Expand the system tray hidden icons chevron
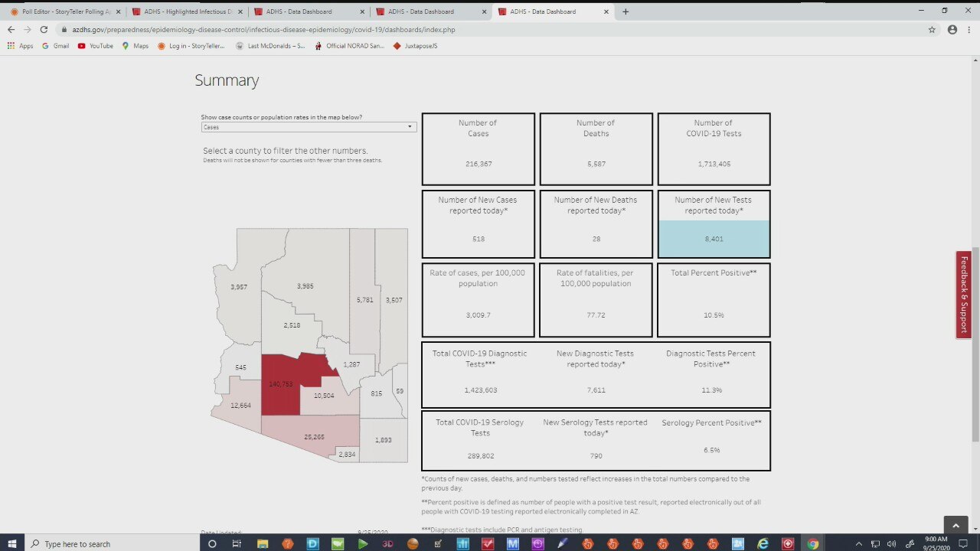The image size is (980, 551). click(x=858, y=543)
